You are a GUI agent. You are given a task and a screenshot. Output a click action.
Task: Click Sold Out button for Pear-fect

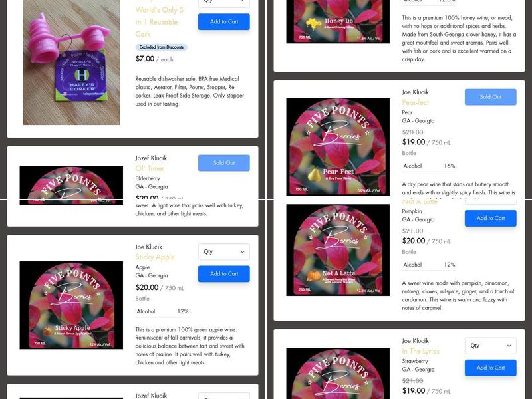point(491,97)
